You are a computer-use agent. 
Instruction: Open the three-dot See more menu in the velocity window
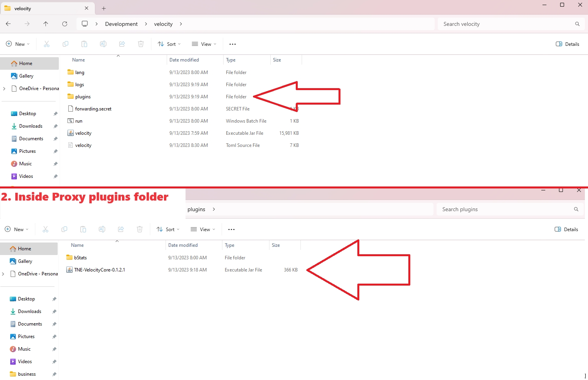coord(233,44)
